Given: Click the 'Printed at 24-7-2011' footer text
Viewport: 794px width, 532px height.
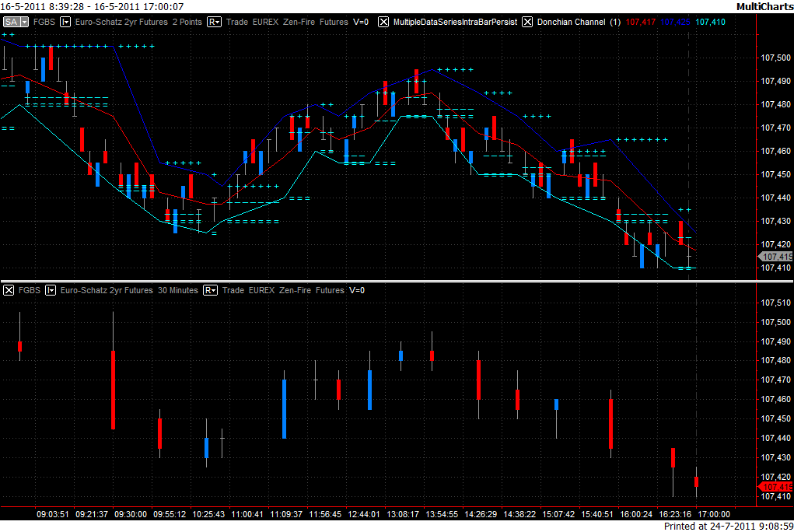Looking at the screenshot, I should [708, 527].
